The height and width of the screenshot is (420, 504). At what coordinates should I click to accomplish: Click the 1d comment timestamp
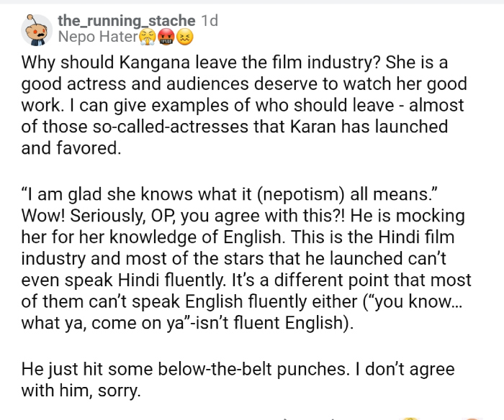click(210, 21)
